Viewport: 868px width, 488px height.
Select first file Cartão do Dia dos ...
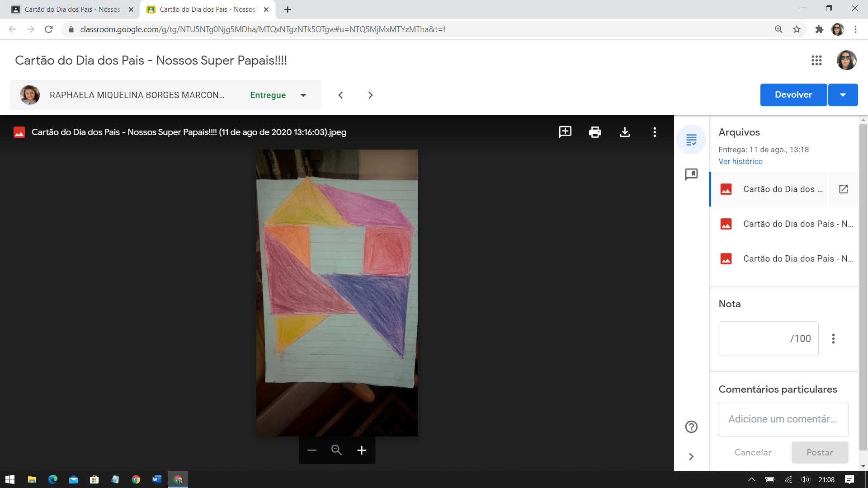pyautogui.click(x=769, y=189)
